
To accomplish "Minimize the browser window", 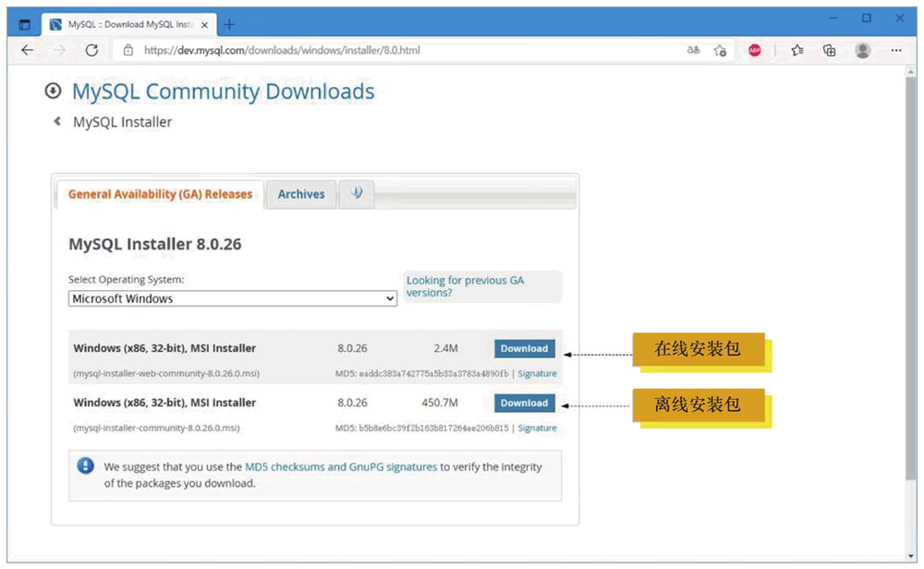I will [x=833, y=18].
